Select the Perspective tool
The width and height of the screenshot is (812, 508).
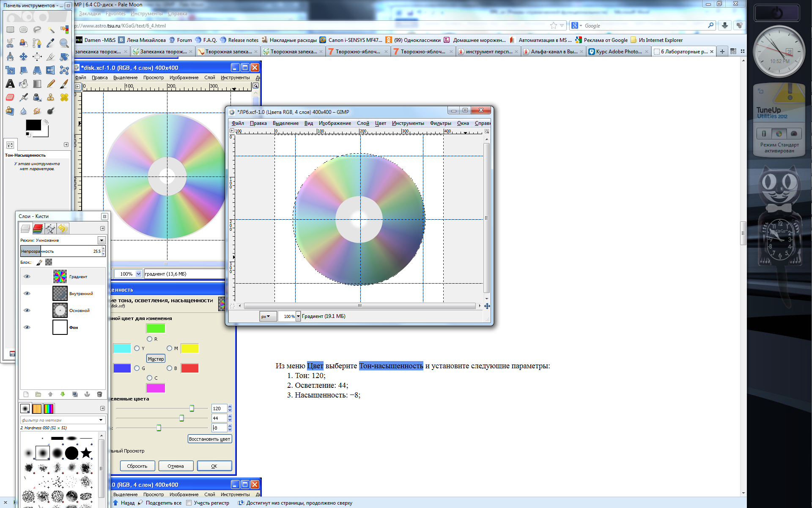point(37,70)
